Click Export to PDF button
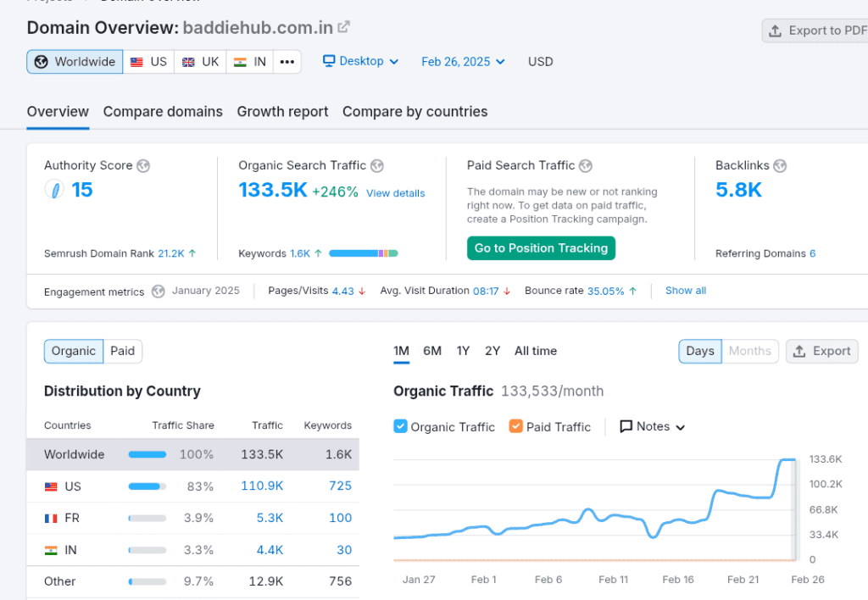 coord(816,31)
